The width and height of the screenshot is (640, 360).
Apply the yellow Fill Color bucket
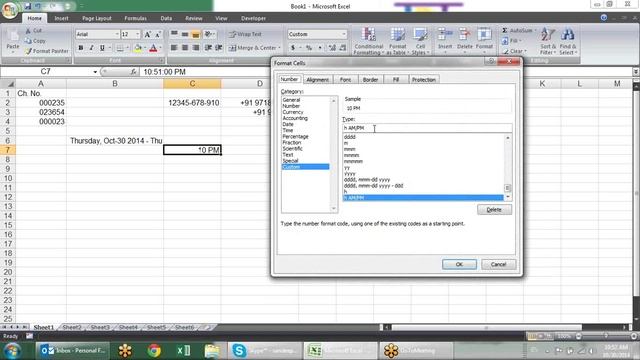(x=138, y=48)
